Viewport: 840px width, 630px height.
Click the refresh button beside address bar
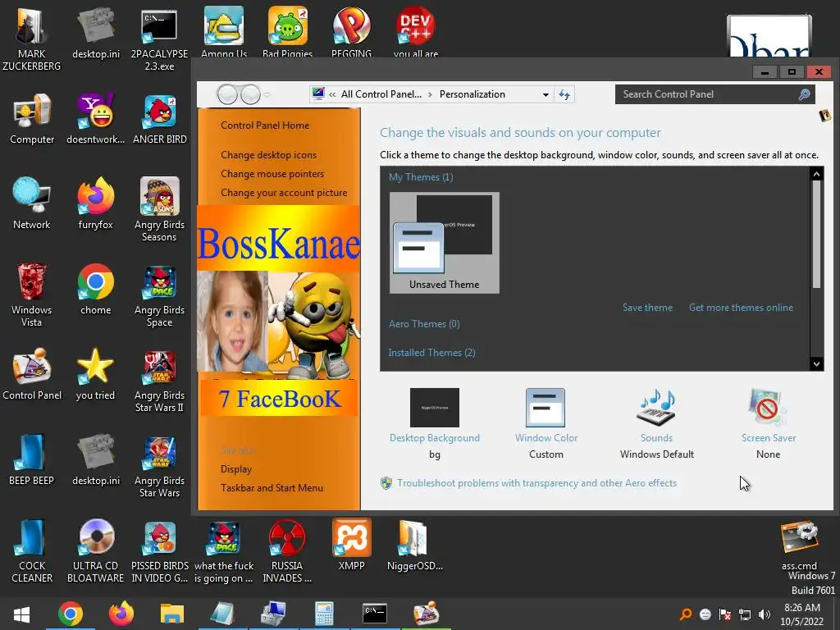pyautogui.click(x=564, y=95)
